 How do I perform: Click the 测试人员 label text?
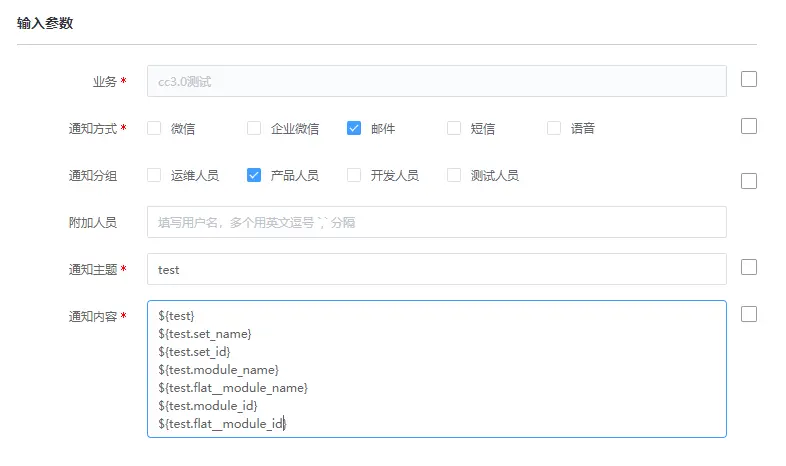point(495,175)
